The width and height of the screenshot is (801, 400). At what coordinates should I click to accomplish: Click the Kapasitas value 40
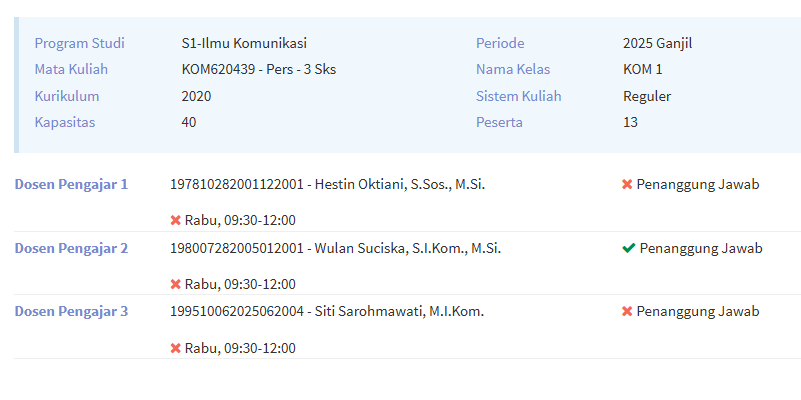189,122
